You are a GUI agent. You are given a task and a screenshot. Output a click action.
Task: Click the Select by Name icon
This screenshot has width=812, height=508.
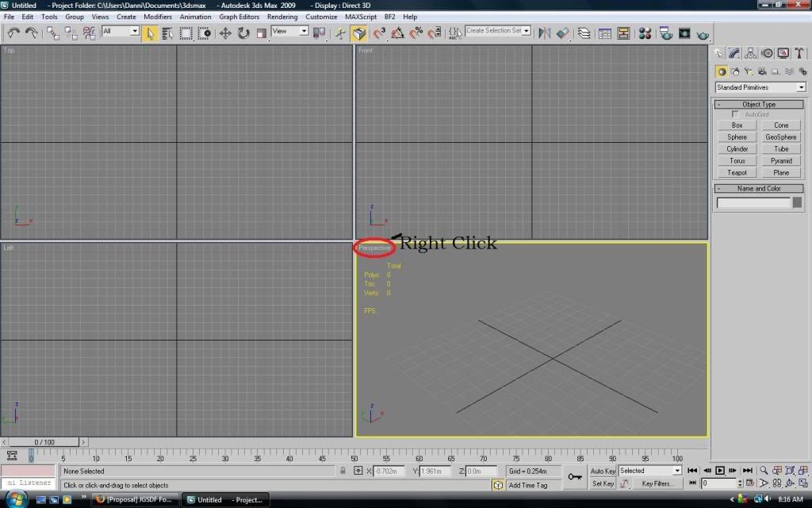coord(167,33)
